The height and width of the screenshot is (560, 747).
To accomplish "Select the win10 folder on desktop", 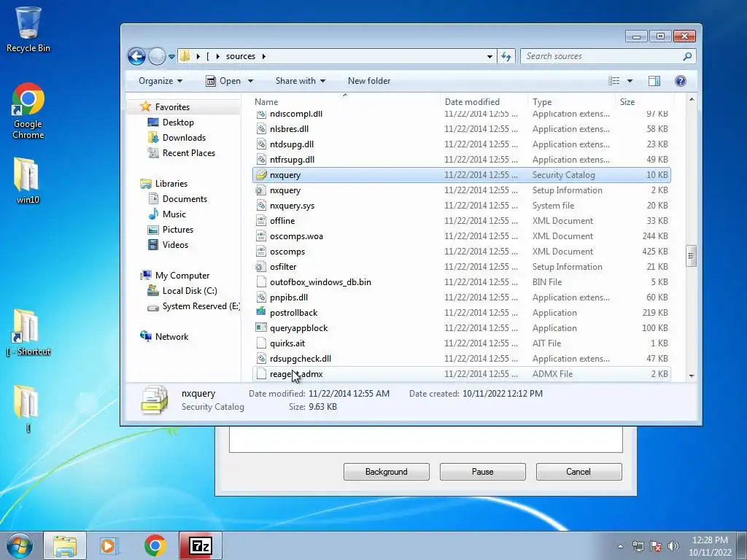I will click(28, 181).
